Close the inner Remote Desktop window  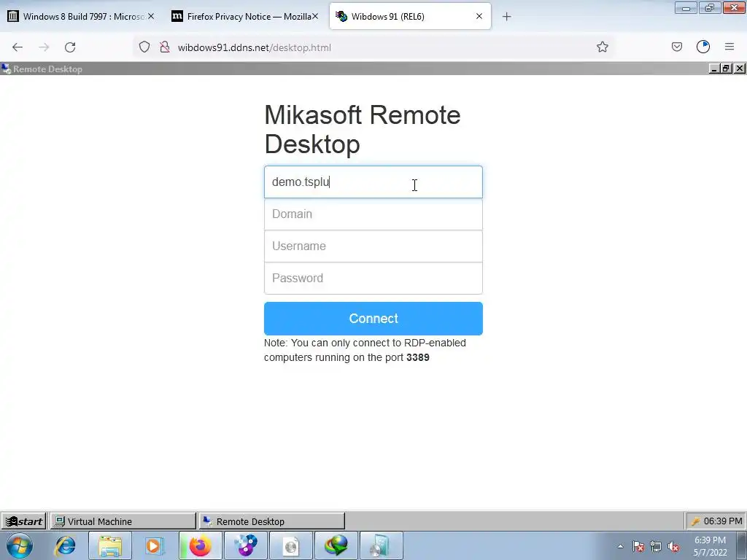click(x=740, y=69)
